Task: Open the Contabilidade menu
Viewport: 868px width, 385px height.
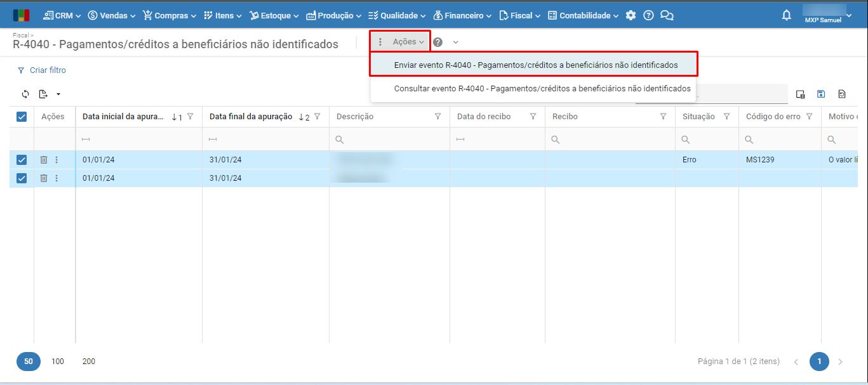Action: (584, 15)
